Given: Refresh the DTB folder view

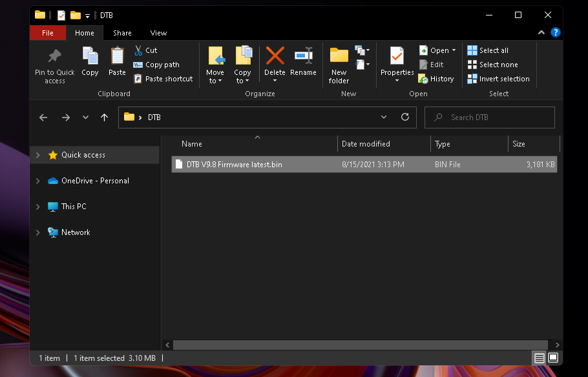Looking at the screenshot, I should [x=405, y=117].
